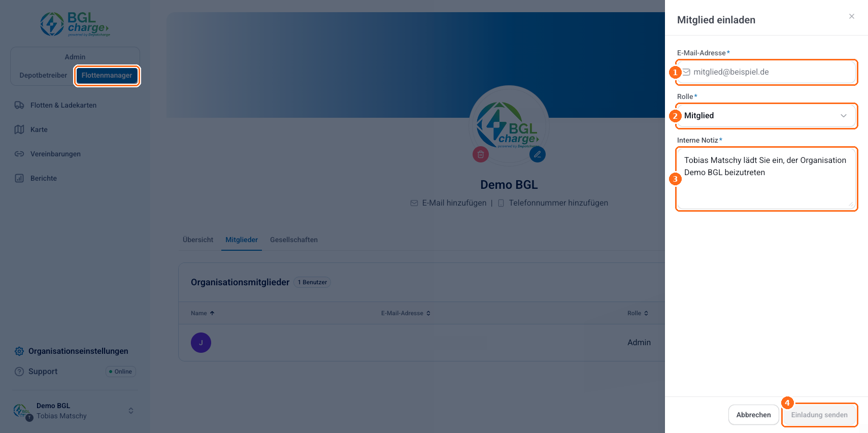
Task: Click the Berichte chart icon
Action: point(19,178)
